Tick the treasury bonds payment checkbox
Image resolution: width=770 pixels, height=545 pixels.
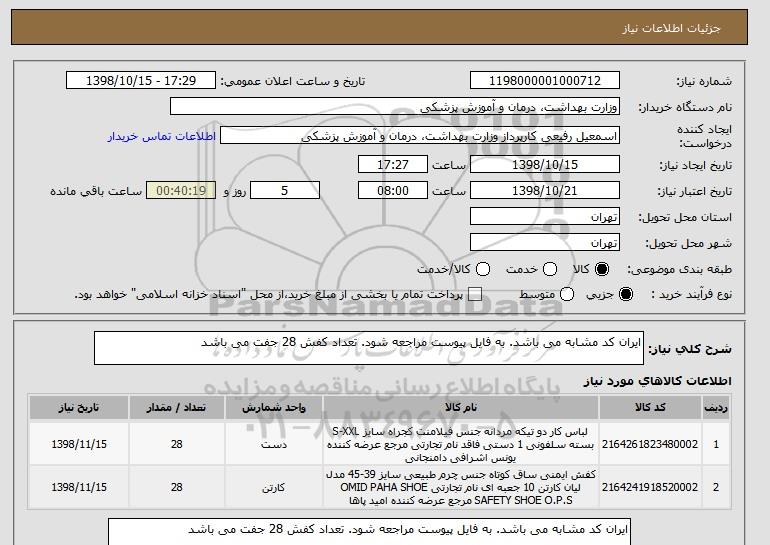click(x=475, y=294)
